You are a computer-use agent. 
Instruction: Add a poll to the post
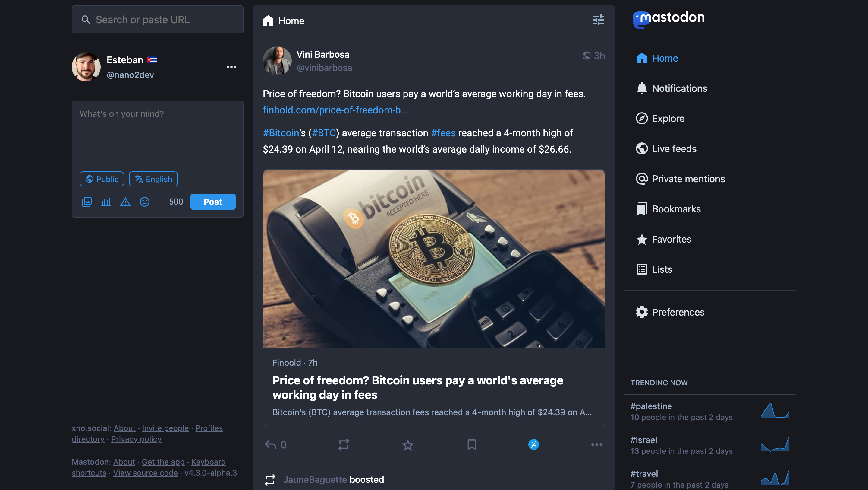tap(106, 202)
